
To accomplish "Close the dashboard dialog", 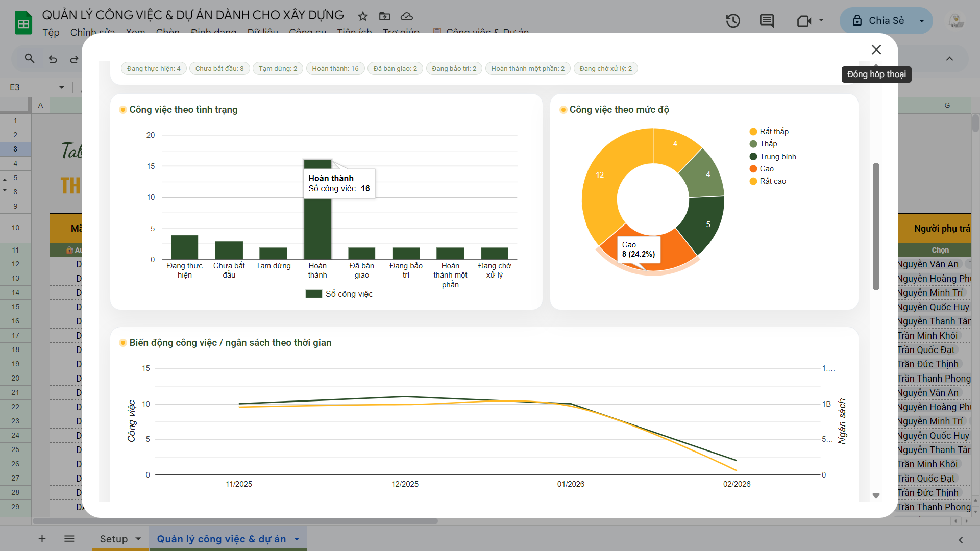I will coord(876,49).
